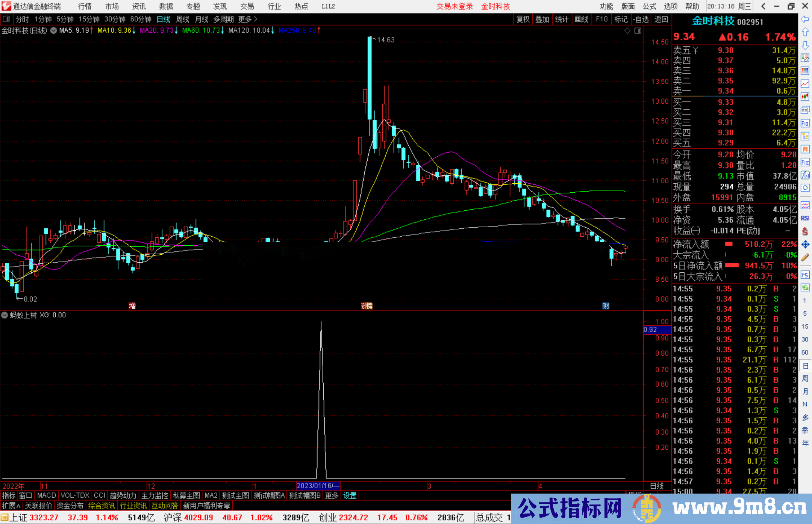Select the pencil drawing tool icon
Screen dimensions: 812x524
(x=805, y=257)
